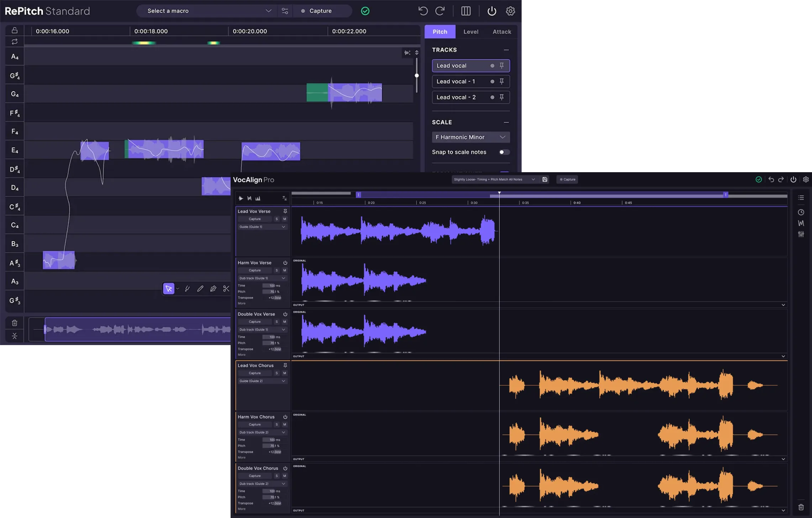Click Capture on Double Vox Verse track

click(255, 322)
